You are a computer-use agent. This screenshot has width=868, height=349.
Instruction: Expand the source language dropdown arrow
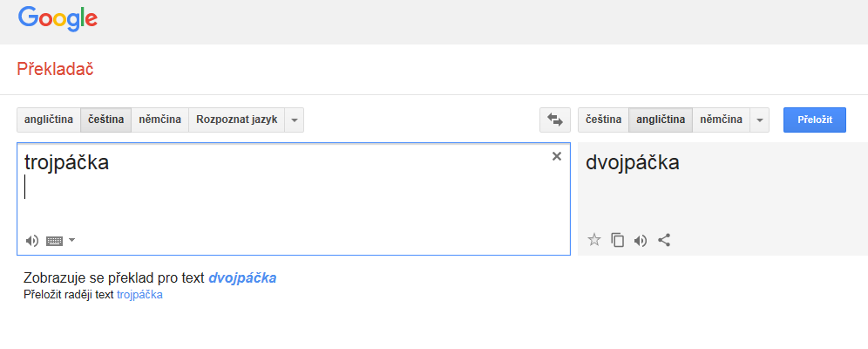[295, 120]
